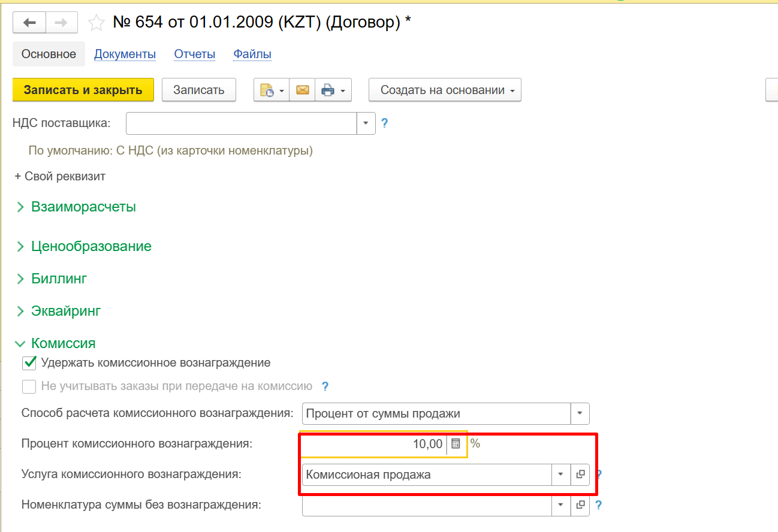Star the contract as a favorite

point(96,23)
